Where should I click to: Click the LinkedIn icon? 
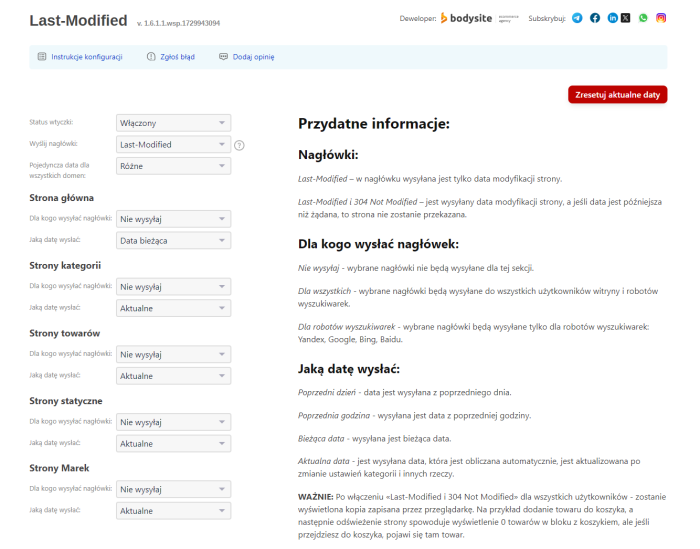point(612,18)
